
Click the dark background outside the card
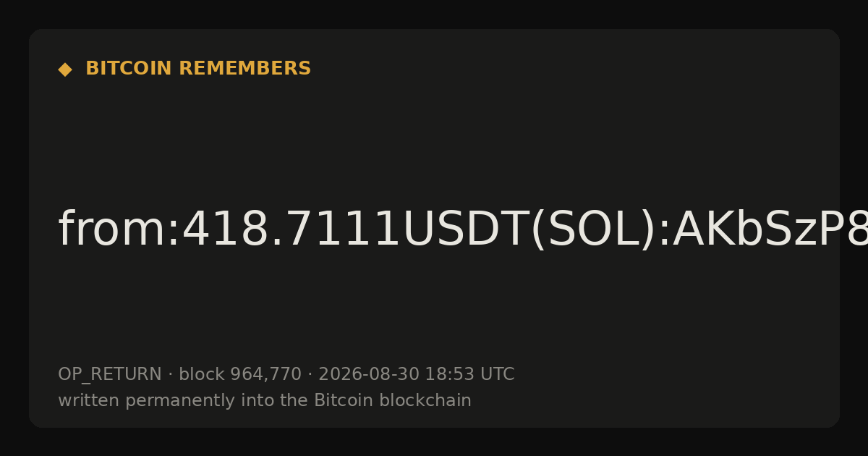point(434,443)
